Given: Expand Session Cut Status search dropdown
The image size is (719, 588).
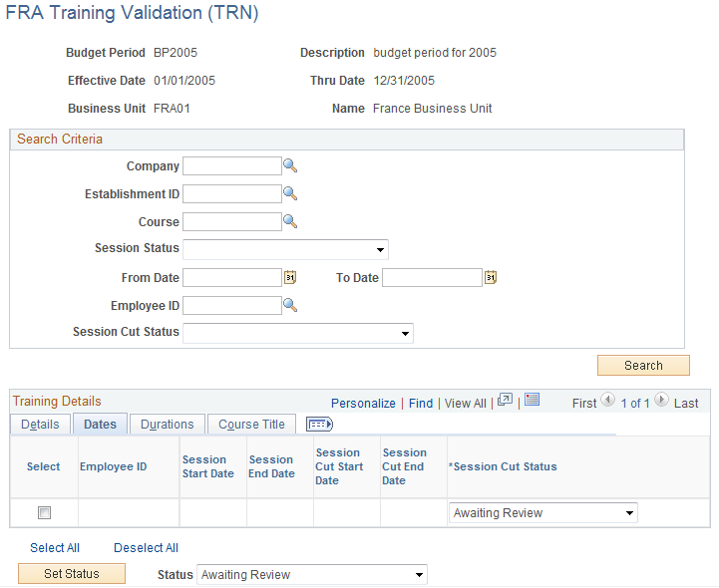Looking at the screenshot, I should 298,333.
